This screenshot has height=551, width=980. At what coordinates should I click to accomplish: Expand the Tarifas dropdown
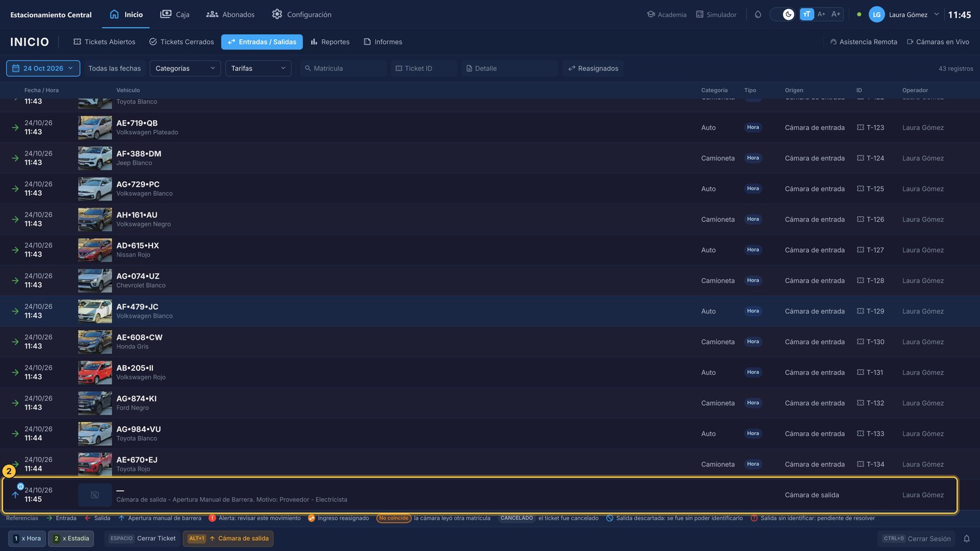(x=258, y=68)
